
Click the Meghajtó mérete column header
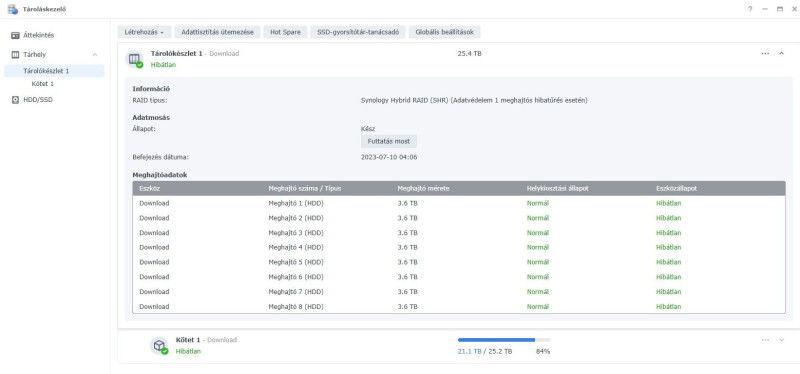423,188
